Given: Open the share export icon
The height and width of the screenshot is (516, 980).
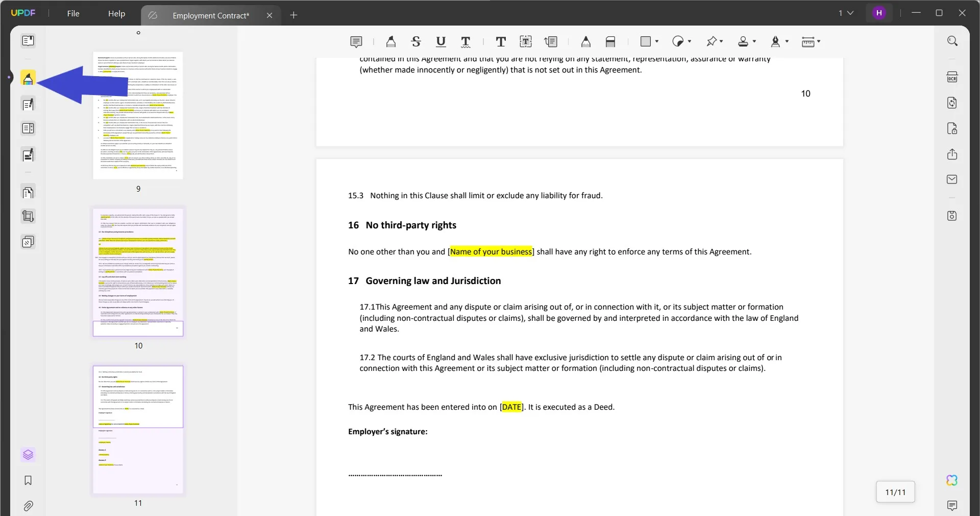Looking at the screenshot, I should 952,154.
